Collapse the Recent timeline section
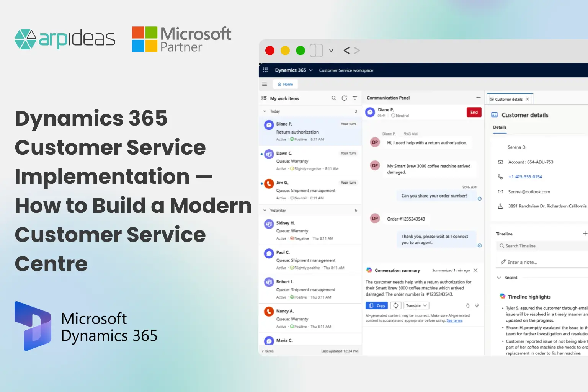588x392 pixels. [x=499, y=278]
